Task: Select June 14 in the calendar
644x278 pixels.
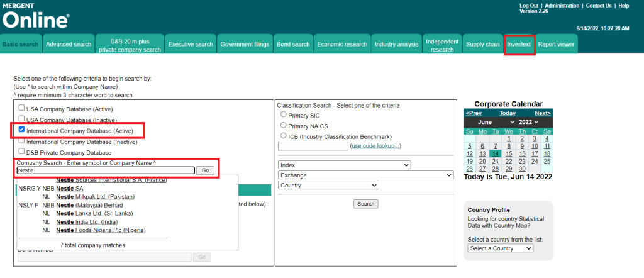Action: coord(496,153)
